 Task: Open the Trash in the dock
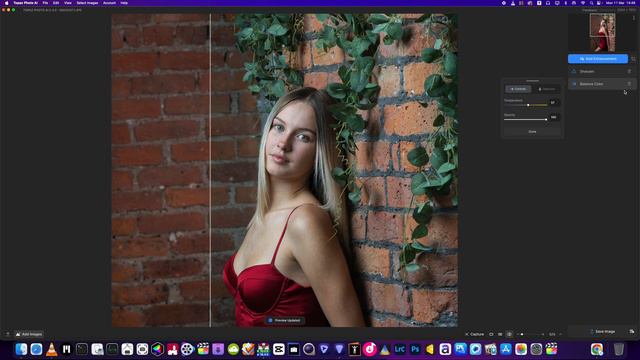[x=619, y=349]
